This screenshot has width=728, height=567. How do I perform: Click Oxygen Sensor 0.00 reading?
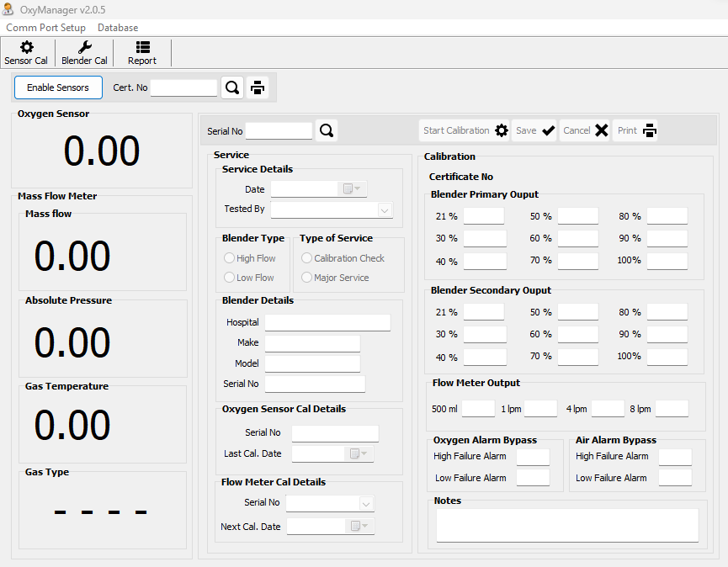[102, 151]
